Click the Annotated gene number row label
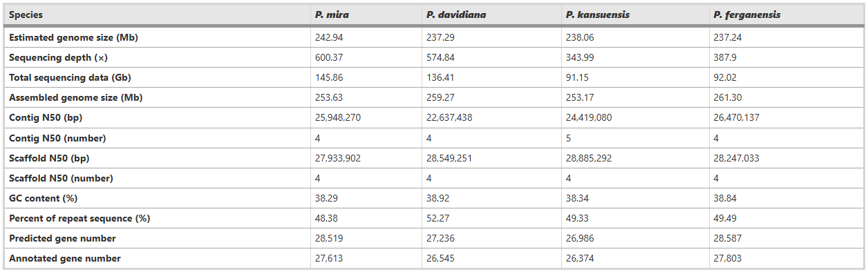Viewport: 868px width, 274px height. click(65, 258)
